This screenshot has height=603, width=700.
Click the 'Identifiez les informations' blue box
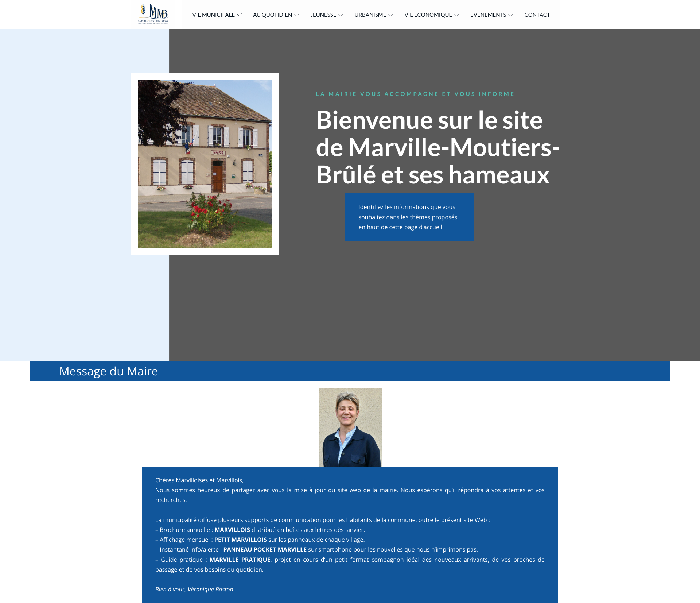[x=409, y=217]
